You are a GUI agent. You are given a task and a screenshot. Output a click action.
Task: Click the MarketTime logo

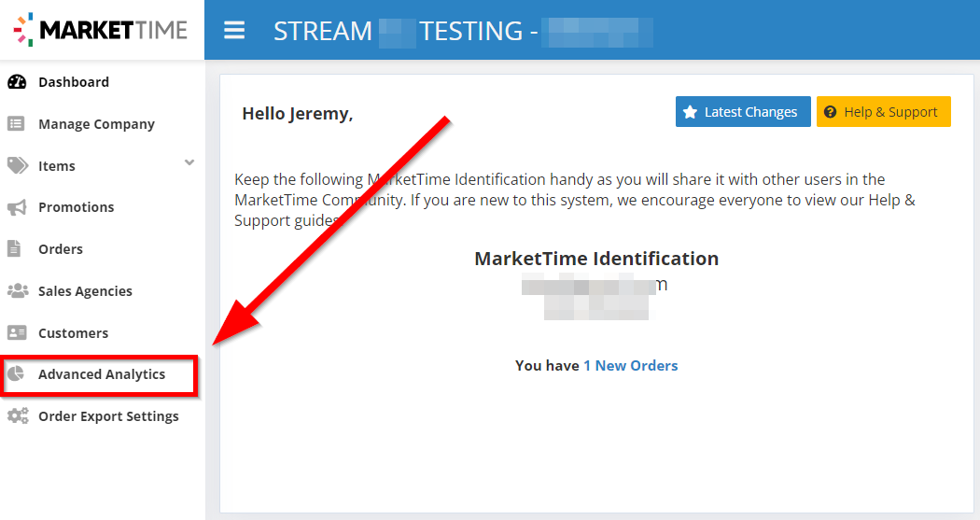tap(101, 29)
